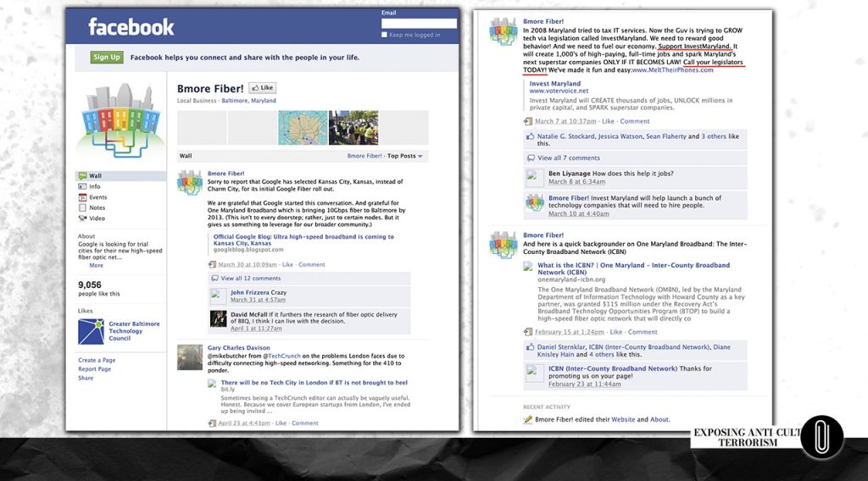This screenshot has width=868, height=481.
Task: Open the Top Posts dropdown
Action: tap(404, 156)
